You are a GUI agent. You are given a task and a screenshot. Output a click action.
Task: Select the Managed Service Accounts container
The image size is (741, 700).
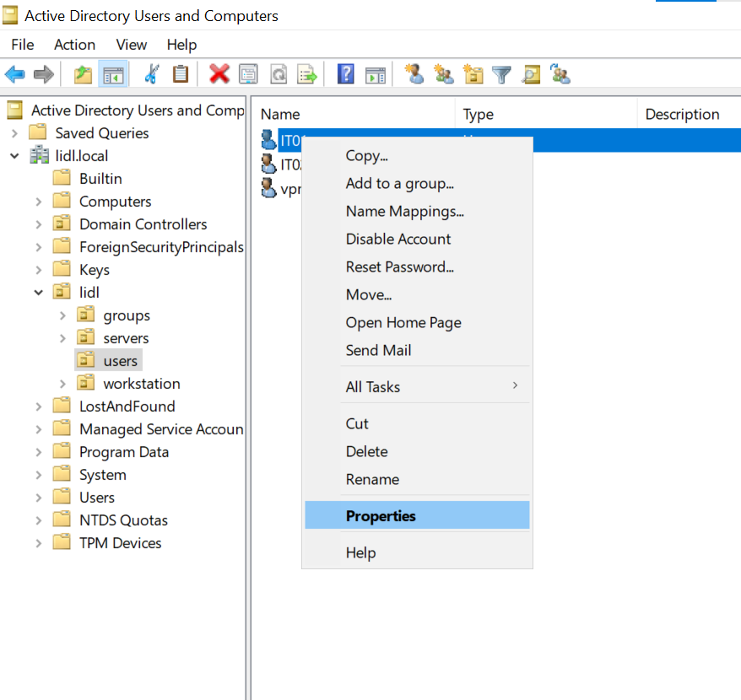[161, 429]
